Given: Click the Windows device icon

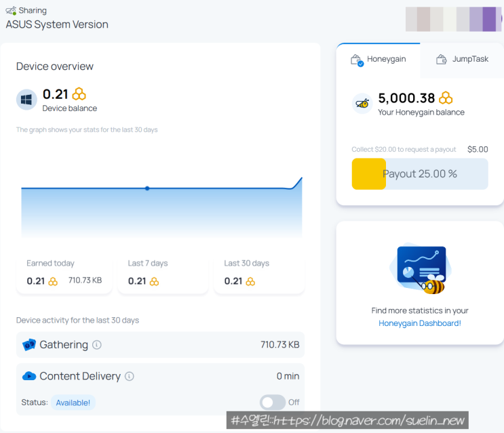Looking at the screenshot, I should (x=26, y=100).
